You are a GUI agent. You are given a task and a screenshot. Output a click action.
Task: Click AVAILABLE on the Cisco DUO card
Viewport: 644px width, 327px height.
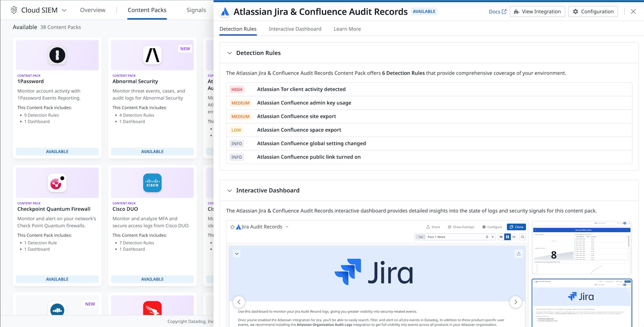pos(152,279)
